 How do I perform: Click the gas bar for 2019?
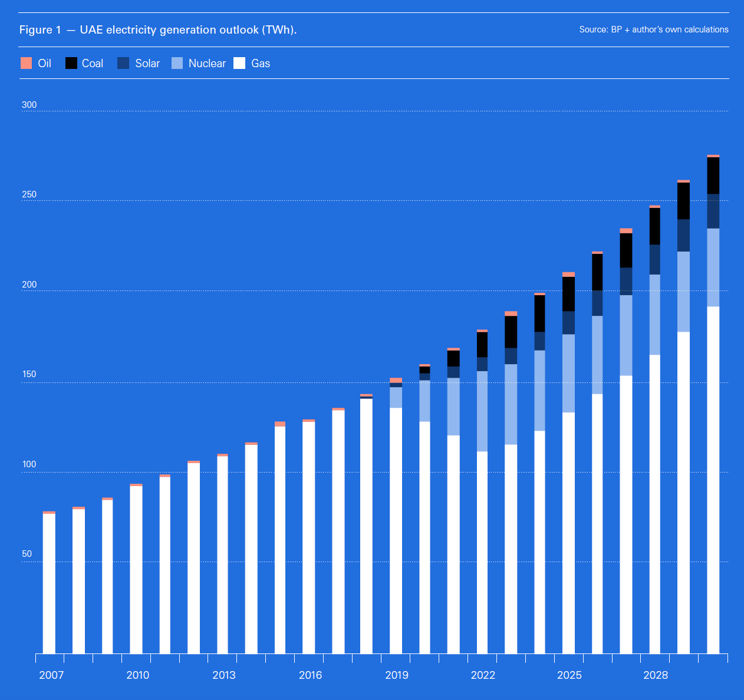[396, 530]
